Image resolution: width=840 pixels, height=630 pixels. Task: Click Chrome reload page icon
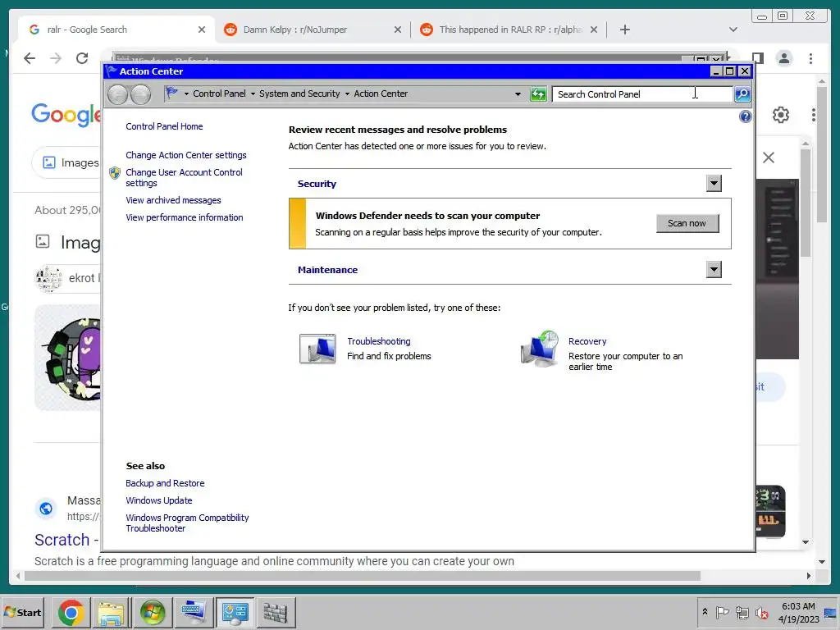click(x=82, y=58)
